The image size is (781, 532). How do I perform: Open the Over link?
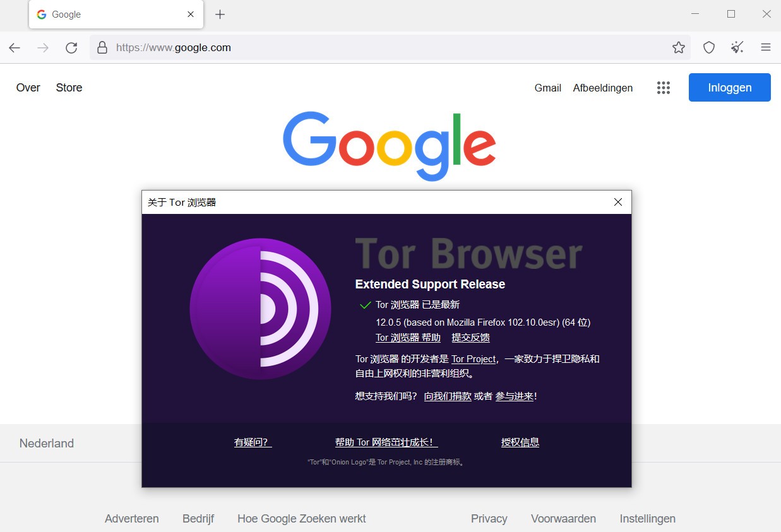coord(28,88)
